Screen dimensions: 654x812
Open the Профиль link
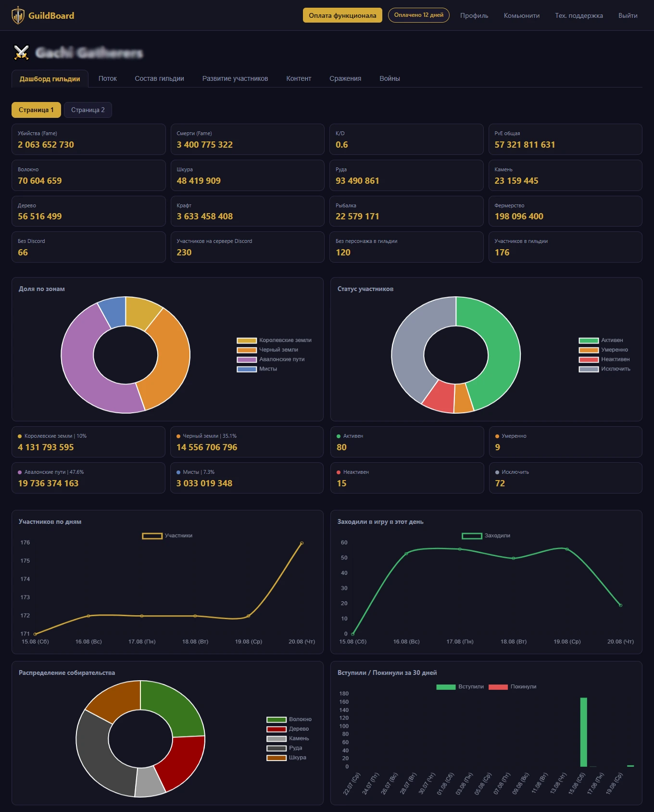(x=474, y=15)
